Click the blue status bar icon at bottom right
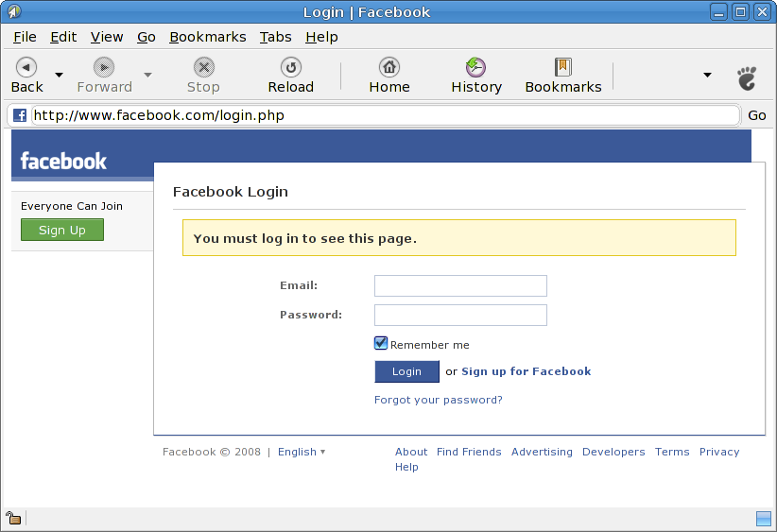 [x=764, y=519]
